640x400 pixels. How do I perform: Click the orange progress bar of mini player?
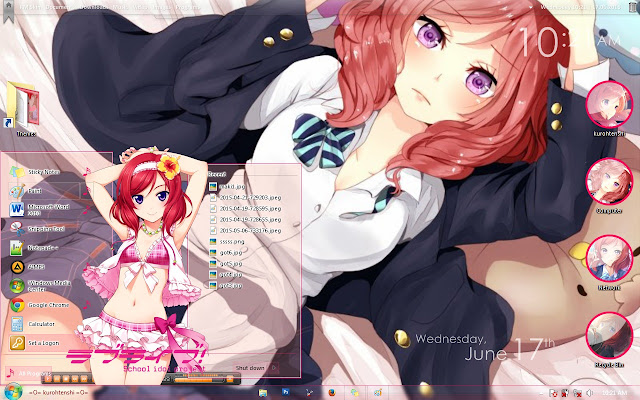199,380
